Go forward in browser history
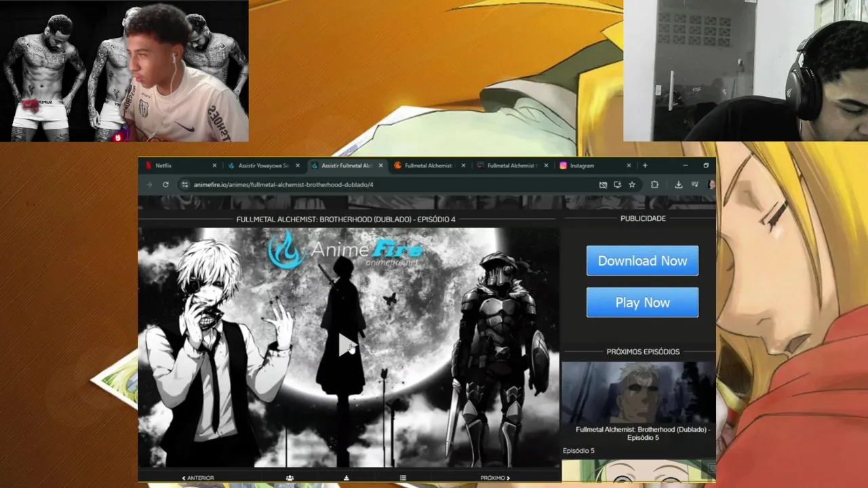The height and width of the screenshot is (488, 868). tap(149, 184)
